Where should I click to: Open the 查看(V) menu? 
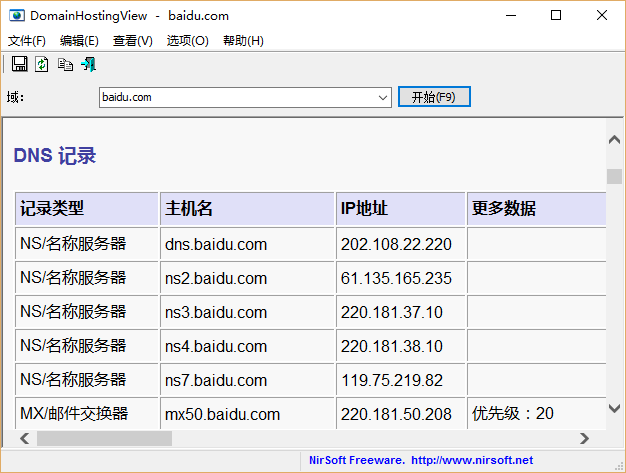click(133, 40)
